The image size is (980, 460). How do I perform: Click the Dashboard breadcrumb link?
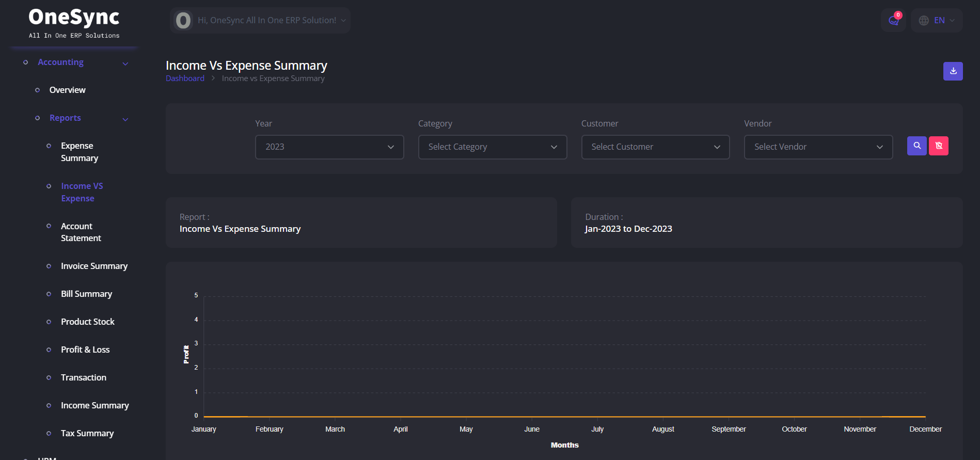[185, 78]
